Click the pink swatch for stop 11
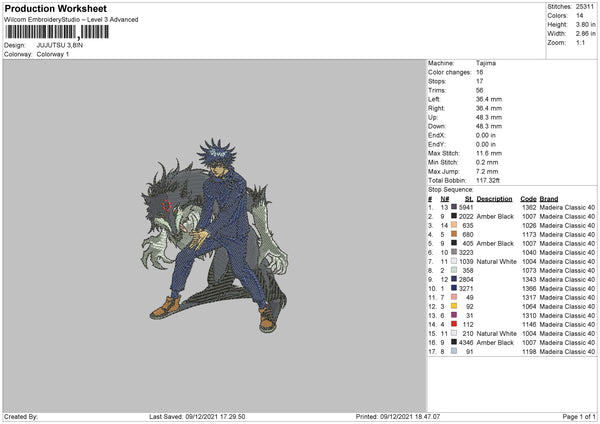This screenshot has width=600, height=424. point(454,297)
